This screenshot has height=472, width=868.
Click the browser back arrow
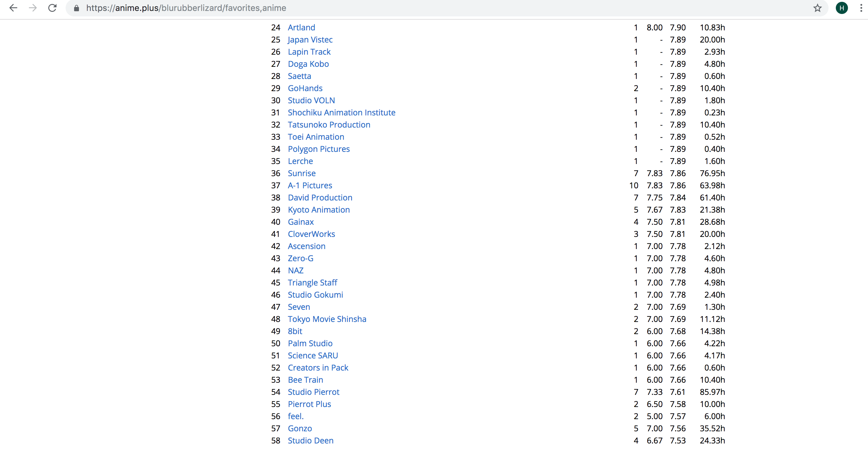(13, 8)
